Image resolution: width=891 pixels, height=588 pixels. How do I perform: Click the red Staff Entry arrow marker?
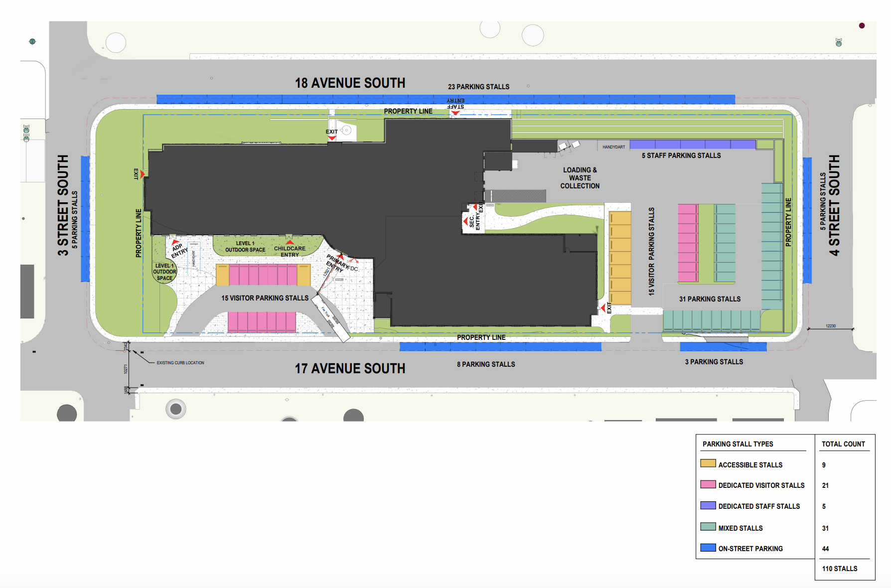coord(455,113)
